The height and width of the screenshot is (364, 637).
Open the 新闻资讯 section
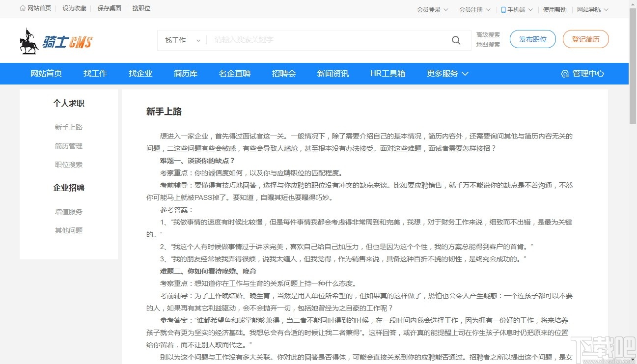pos(332,74)
